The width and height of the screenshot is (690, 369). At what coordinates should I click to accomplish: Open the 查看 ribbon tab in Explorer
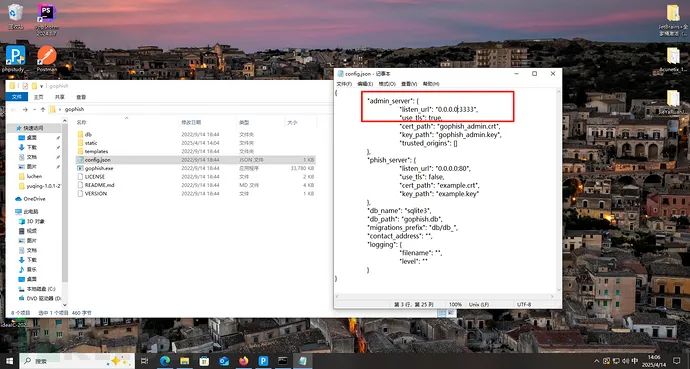[x=81, y=97]
